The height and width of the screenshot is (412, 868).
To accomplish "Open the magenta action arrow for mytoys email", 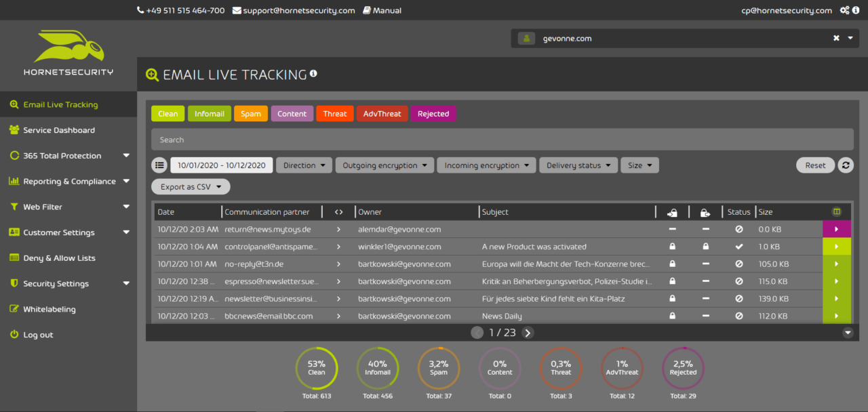I will 836,230.
